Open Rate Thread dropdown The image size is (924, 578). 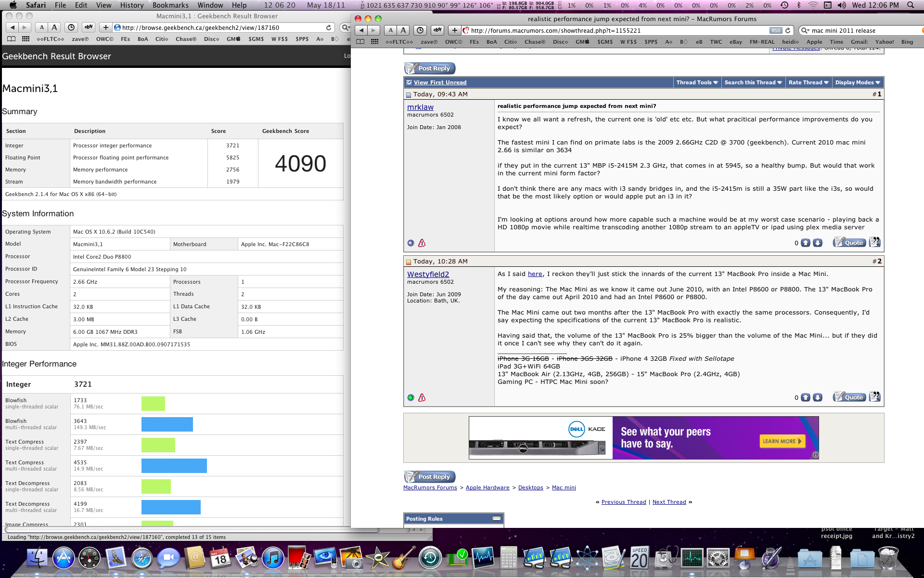[808, 83]
